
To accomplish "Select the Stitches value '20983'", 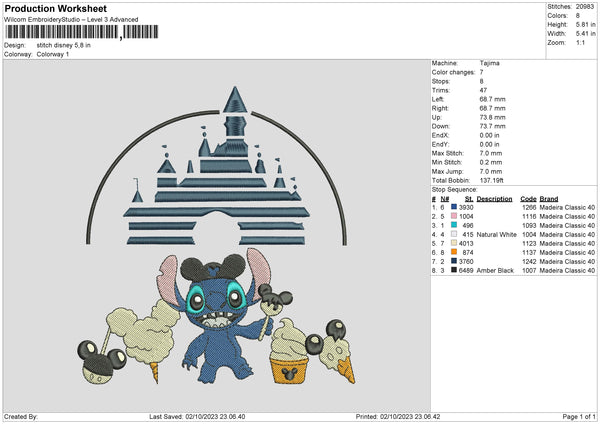I will (585, 7).
